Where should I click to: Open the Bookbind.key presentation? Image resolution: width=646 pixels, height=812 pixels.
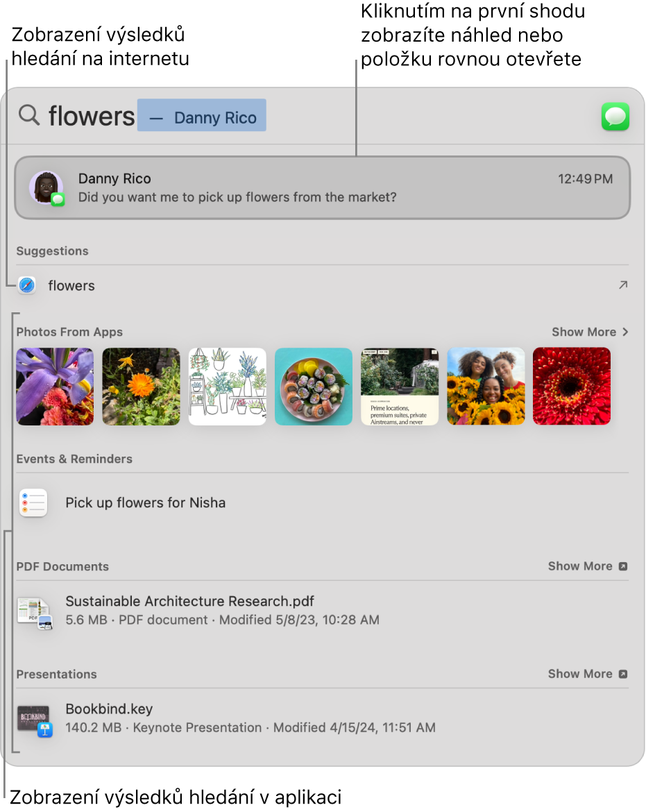(323, 718)
